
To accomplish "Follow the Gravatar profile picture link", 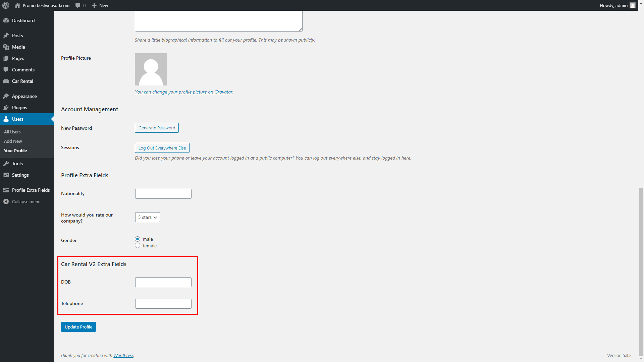I will 183,92.
